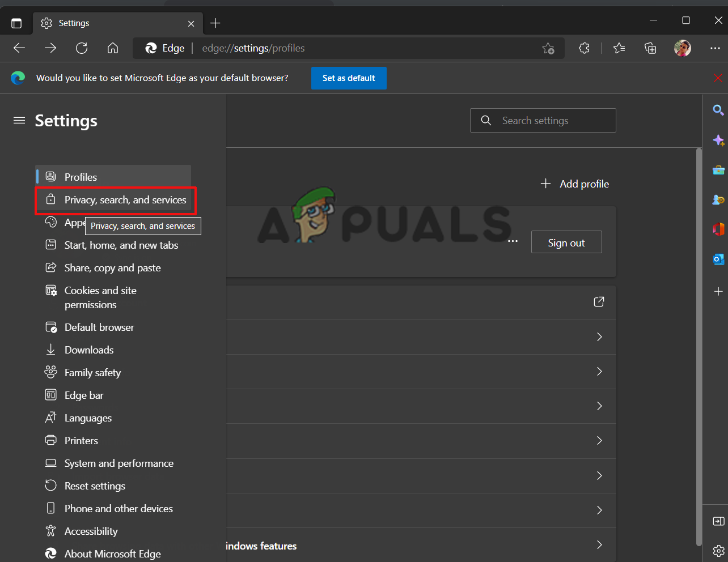Image resolution: width=728 pixels, height=562 pixels.
Task: Open Start, home, and new tabs
Action: click(x=113, y=245)
